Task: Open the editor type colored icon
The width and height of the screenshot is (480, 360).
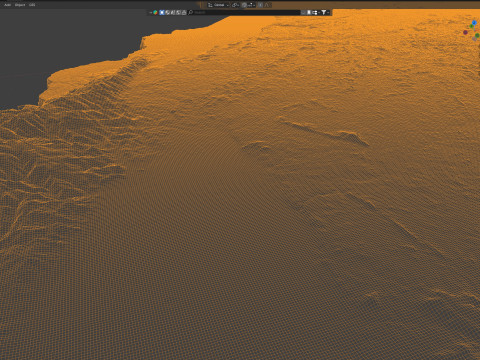Action: [x=155, y=12]
